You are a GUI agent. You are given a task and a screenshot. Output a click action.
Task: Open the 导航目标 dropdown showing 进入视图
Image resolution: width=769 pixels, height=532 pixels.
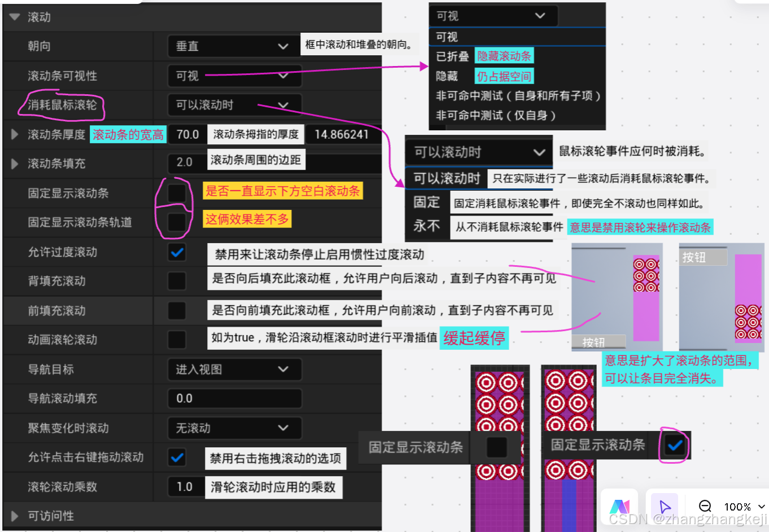(x=233, y=370)
